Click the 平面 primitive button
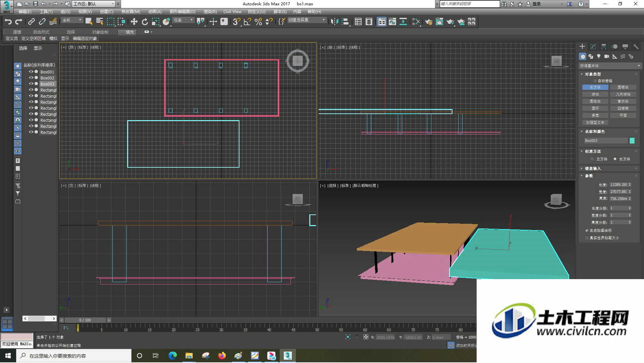Screen dimensions: 644x363 (623, 115)
